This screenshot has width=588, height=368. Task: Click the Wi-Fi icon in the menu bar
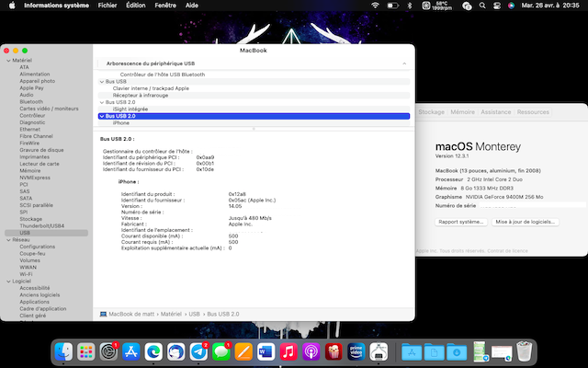375,6
